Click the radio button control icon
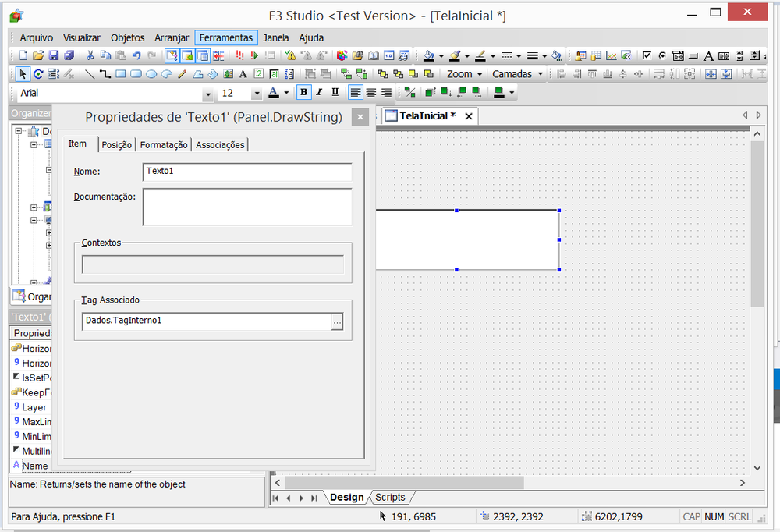 (x=662, y=55)
